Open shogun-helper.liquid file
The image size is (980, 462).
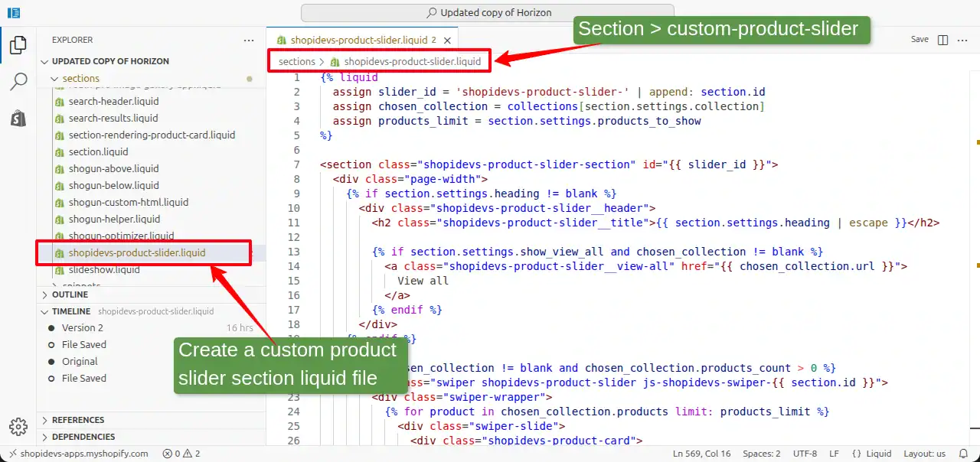coord(115,219)
